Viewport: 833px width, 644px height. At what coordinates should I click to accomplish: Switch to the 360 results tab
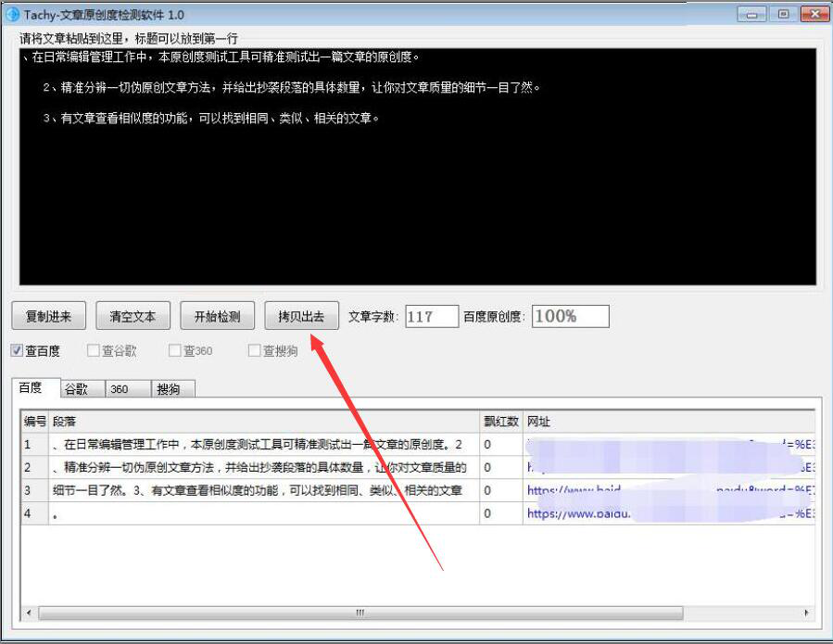[x=128, y=389]
